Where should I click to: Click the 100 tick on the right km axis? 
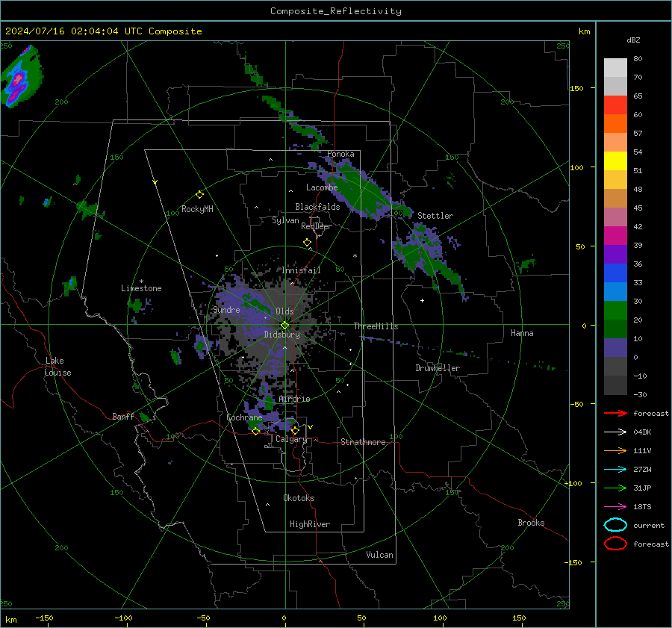[576, 167]
